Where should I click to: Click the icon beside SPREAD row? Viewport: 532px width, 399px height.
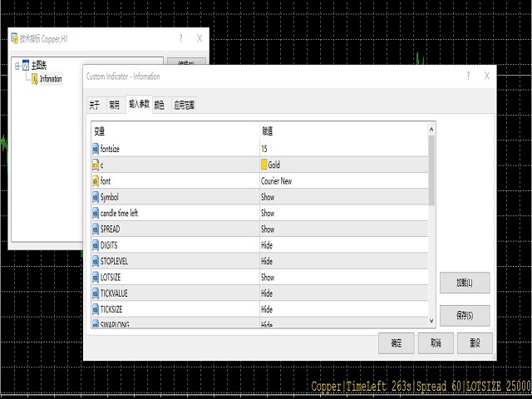point(96,229)
